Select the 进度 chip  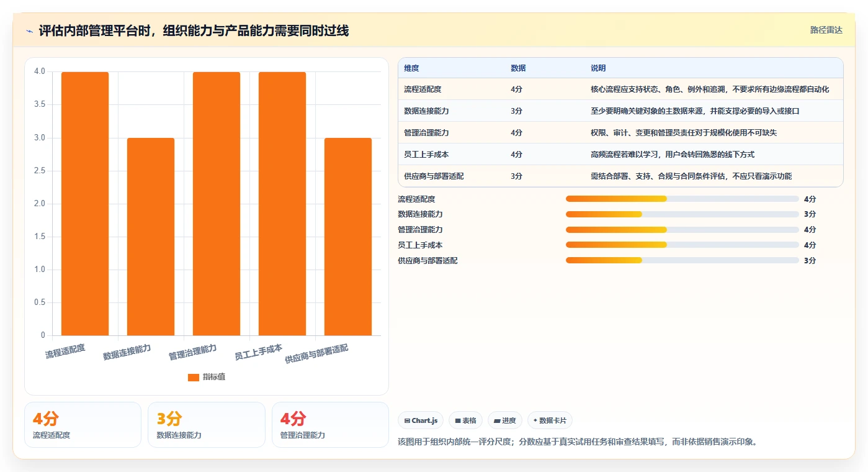pos(504,420)
